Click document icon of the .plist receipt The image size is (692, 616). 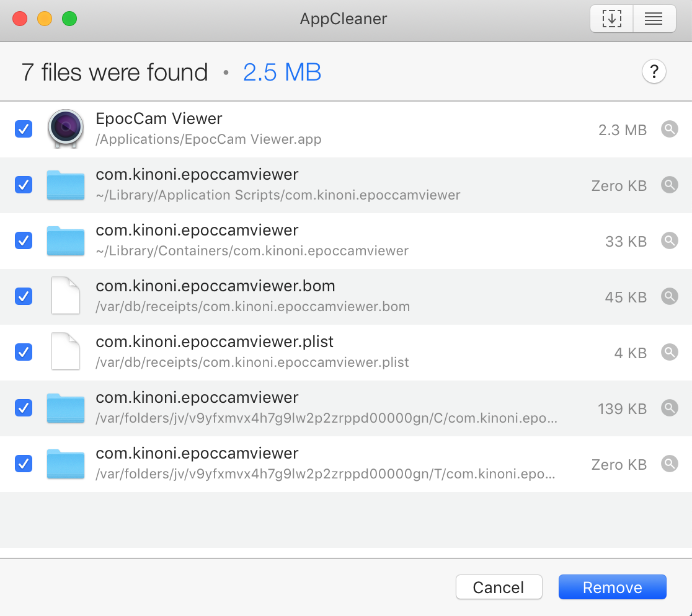tap(66, 351)
